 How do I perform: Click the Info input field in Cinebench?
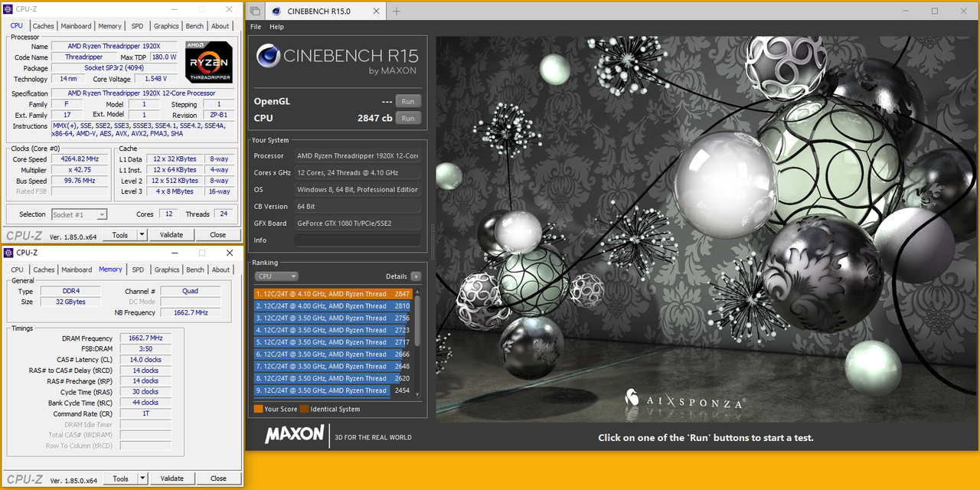pyautogui.click(x=358, y=240)
